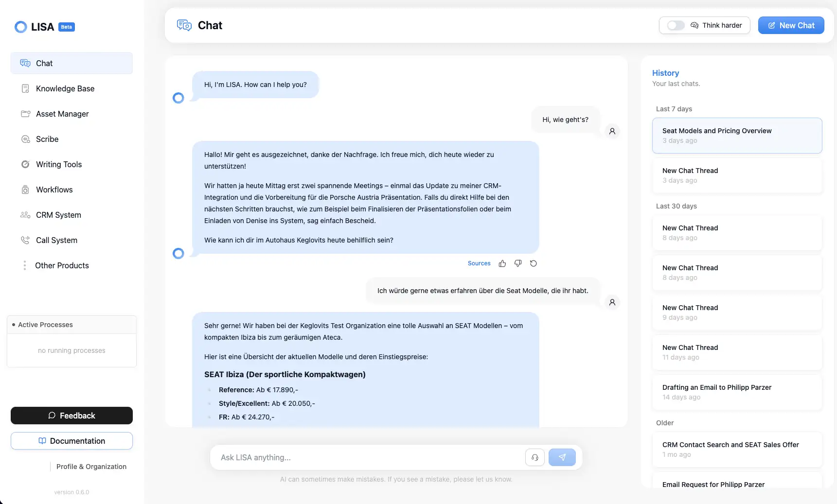Viewport: 837px width, 504px height.
Task: Enable the Think harder toggle
Action: click(x=675, y=25)
